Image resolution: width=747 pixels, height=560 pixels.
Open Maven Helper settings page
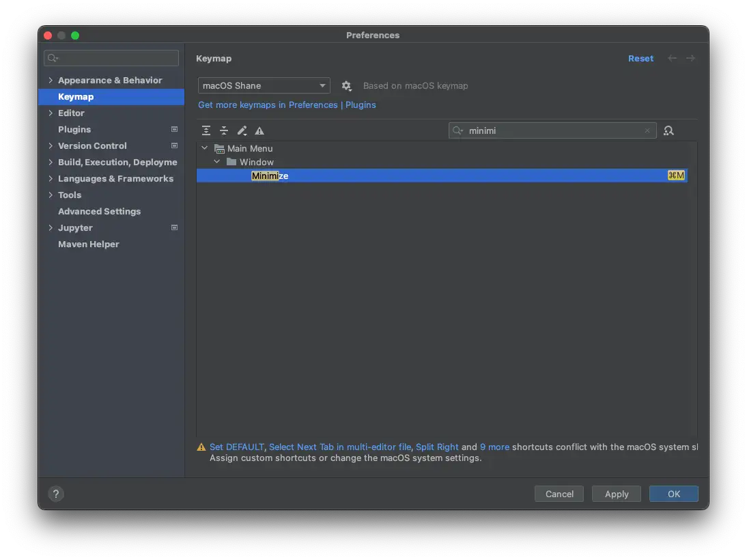coord(89,244)
